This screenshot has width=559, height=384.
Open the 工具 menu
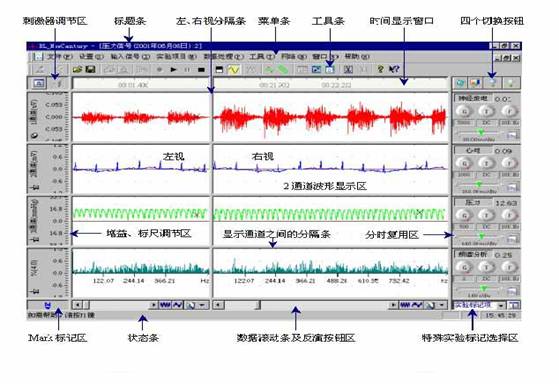coord(262,57)
